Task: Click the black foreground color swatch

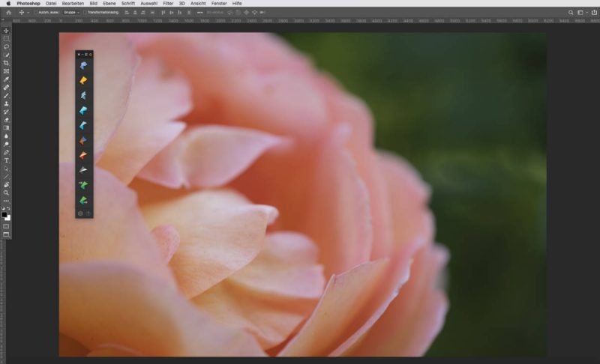Action: point(4,215)
